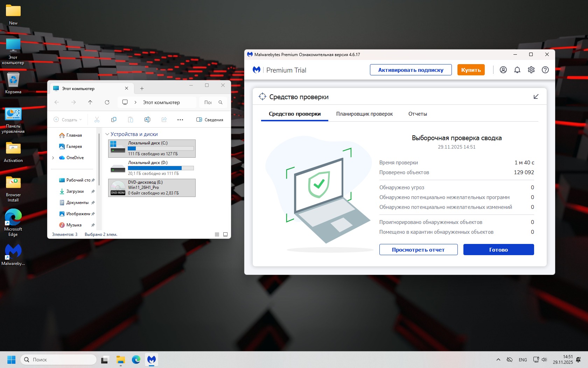
Task: Switch to the Планировщик проверок tab
Action: (364, 114)
